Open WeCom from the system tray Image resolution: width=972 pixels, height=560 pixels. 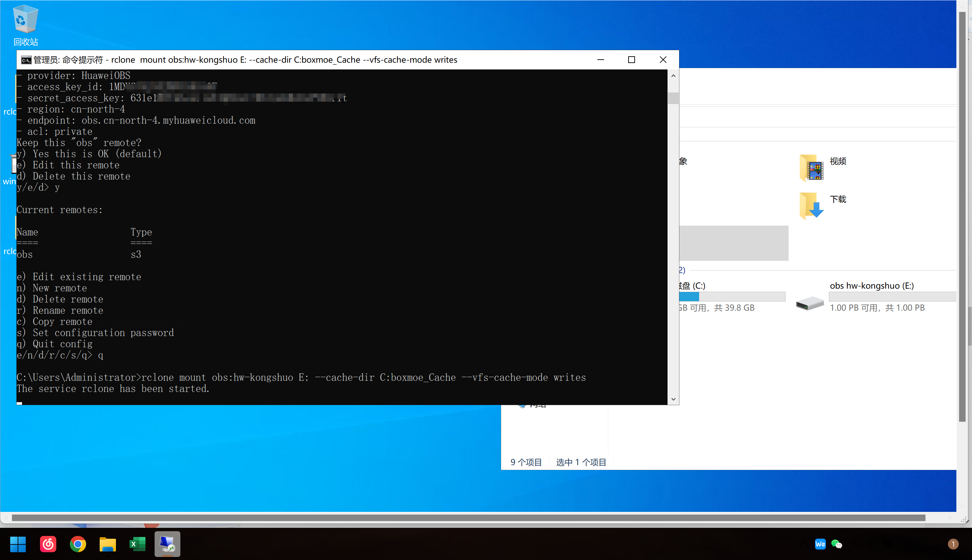tap(820, 544)
